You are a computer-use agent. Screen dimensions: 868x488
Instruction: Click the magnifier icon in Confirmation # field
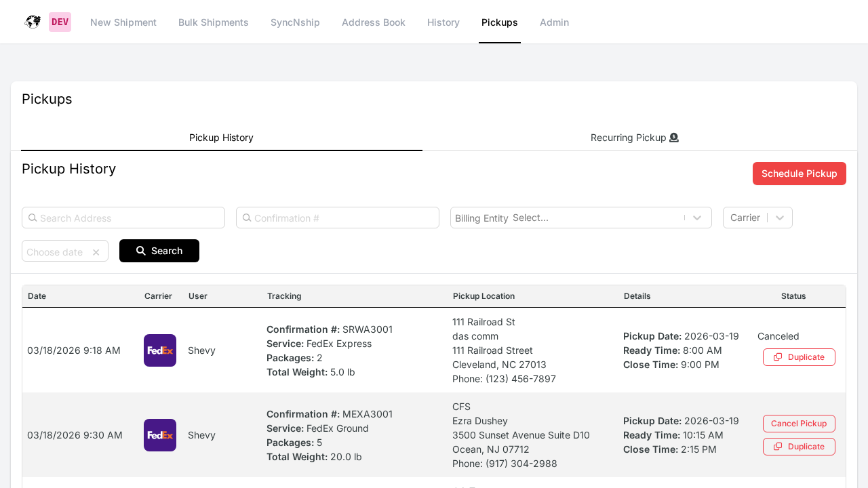click(248, 218)
